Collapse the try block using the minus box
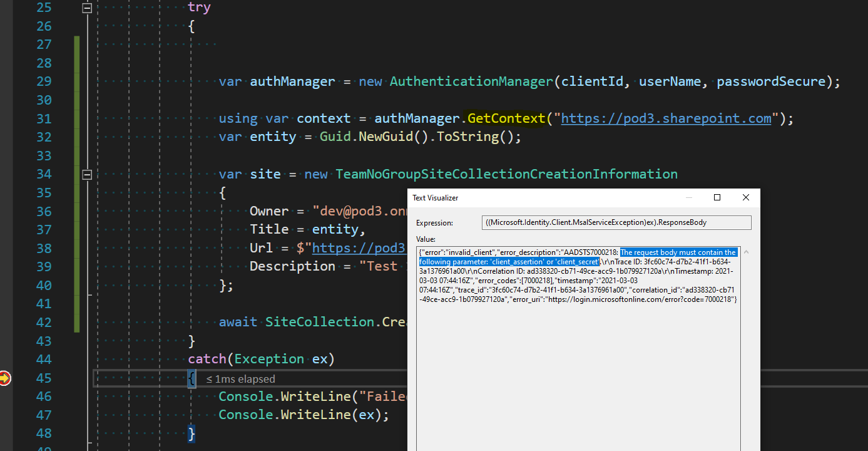 coord(87,8)
